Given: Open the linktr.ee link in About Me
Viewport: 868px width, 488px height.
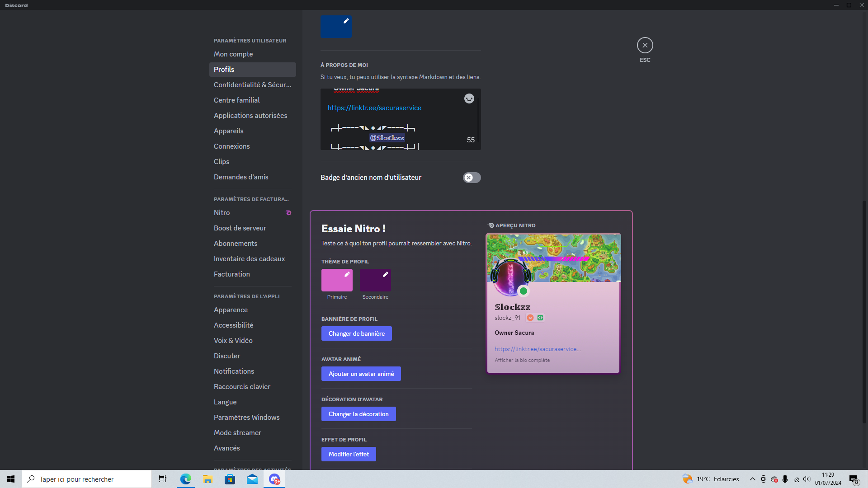Looking at the screenshot, I should (x=374, y=108).
